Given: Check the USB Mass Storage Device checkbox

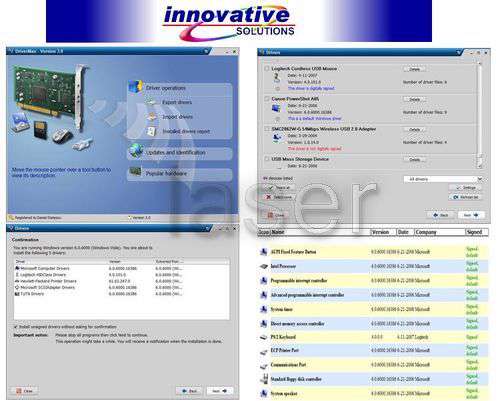Looking at the screenshot, I should click(x=267, y=159).
